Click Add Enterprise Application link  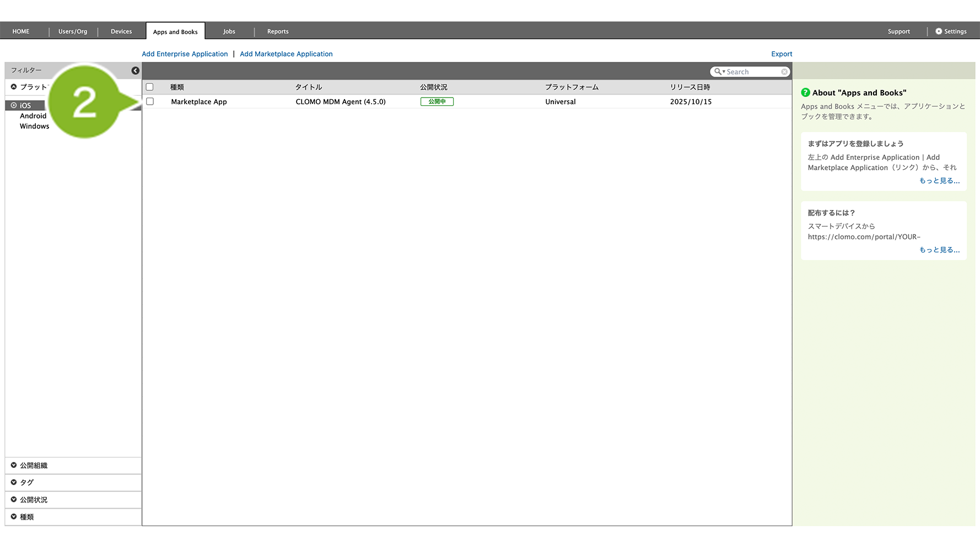click(185, 54)
